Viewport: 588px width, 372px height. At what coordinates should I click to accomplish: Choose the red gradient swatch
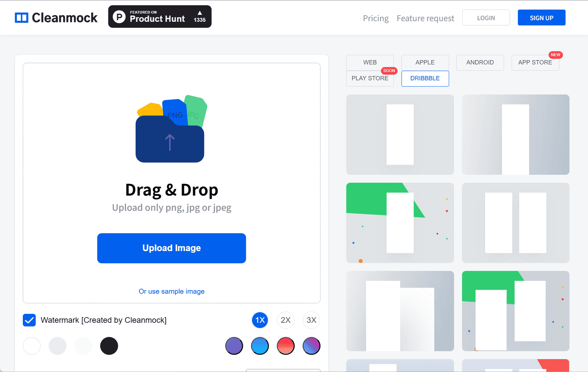(x=286, y=346)
